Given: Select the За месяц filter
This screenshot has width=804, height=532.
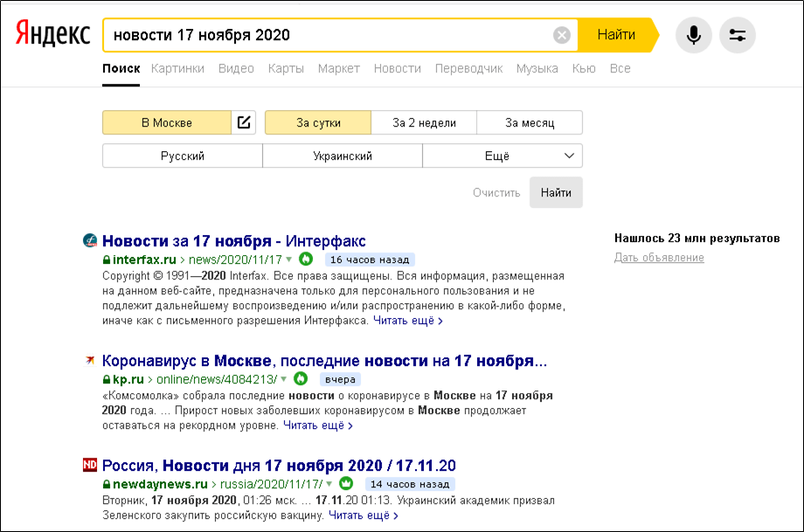Looking at the screenshot, I should pyautogui.click(x=530, y=122).
